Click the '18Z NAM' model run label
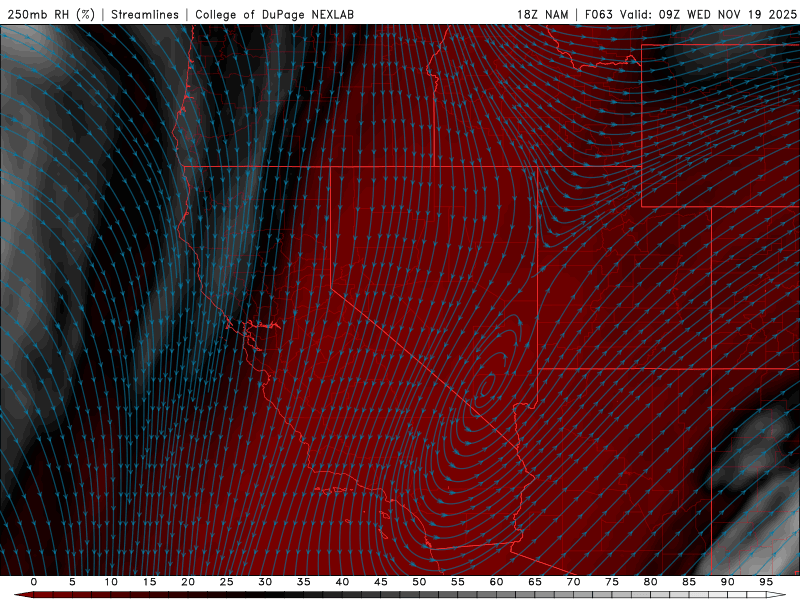Screen dimensions: 800x600 (542, 14)
